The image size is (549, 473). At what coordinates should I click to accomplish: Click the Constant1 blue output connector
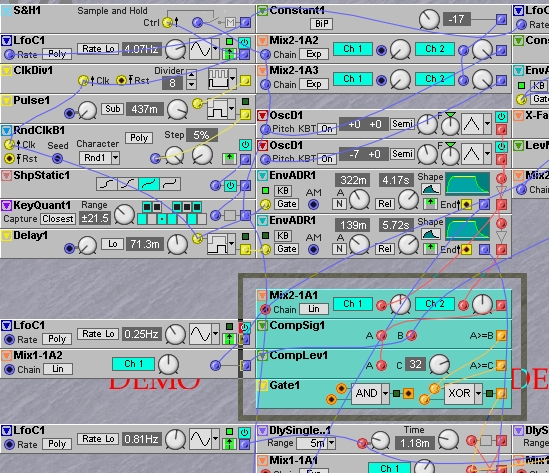tap(501, 19)
